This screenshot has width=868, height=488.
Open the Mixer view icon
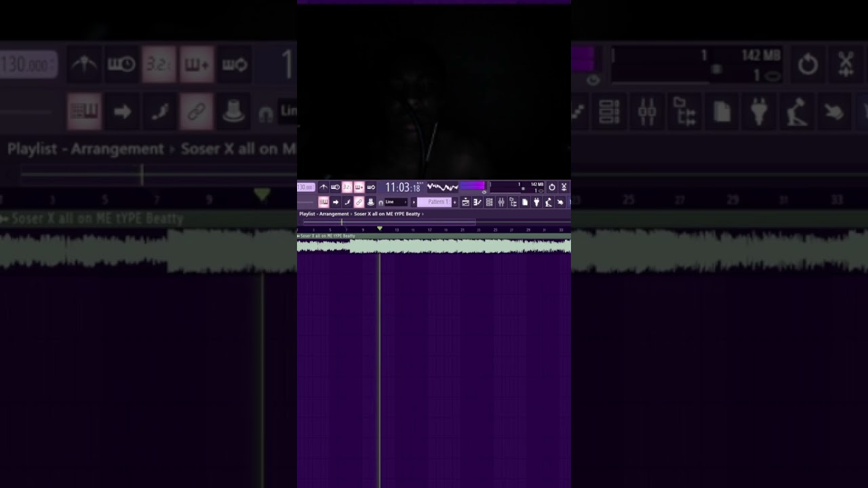(x=501, y=202)
